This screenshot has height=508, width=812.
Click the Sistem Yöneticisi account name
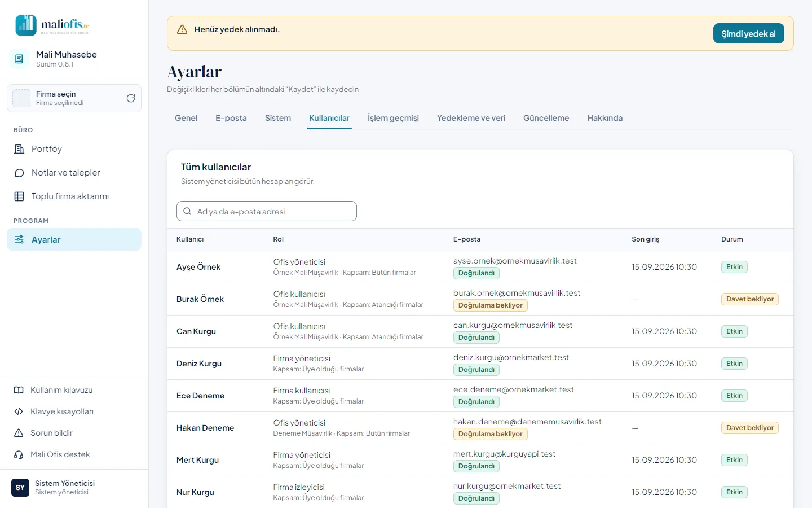(x=65, y=483)
